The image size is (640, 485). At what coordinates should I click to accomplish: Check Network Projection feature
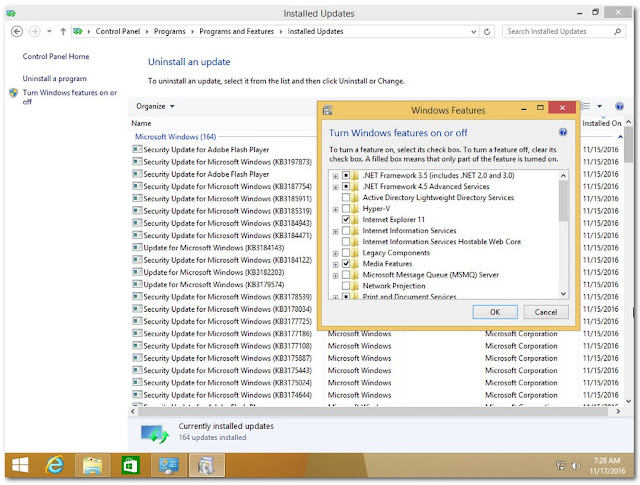click(x=346, y=285)
